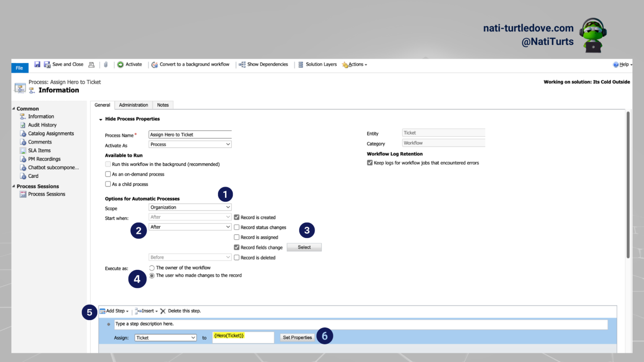Open Audit History in sidebar
Viewport: 644px width, 362px height.
tap(42, 125)
